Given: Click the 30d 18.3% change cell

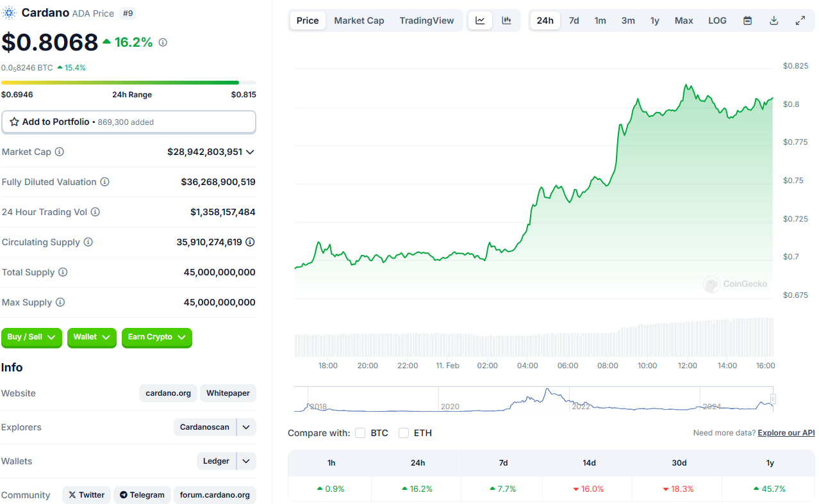Looking at the screenshot, I should pos(678,489).
